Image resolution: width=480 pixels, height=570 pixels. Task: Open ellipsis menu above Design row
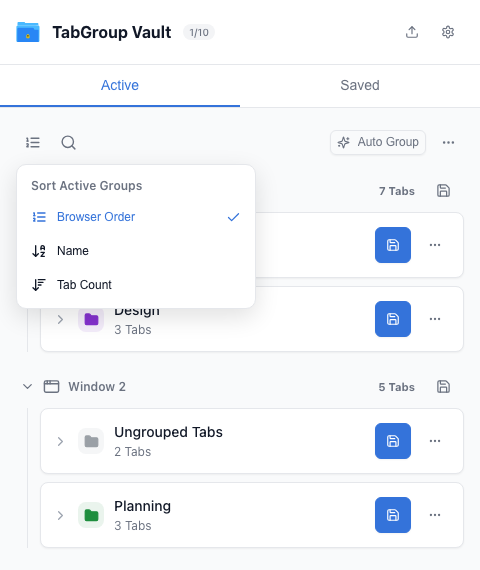pos(435,245)
